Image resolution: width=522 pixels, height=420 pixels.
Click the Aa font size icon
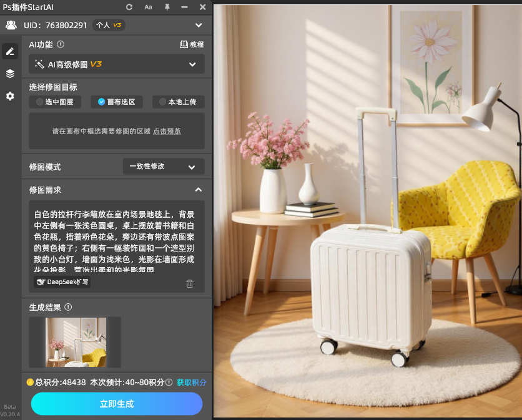148,7
